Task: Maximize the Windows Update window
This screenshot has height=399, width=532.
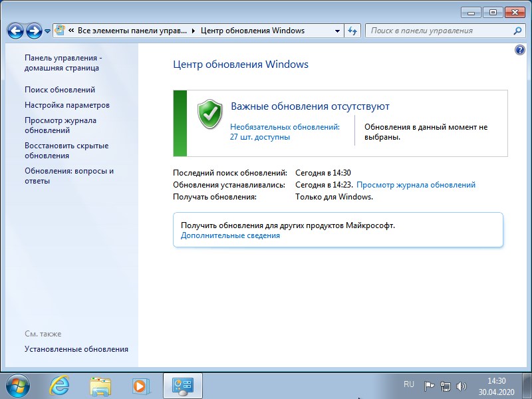Action: click(493, 13)
